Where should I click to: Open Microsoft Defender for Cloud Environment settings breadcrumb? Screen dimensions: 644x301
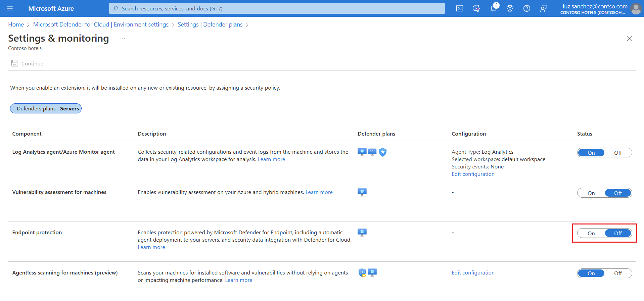(101, 24)
